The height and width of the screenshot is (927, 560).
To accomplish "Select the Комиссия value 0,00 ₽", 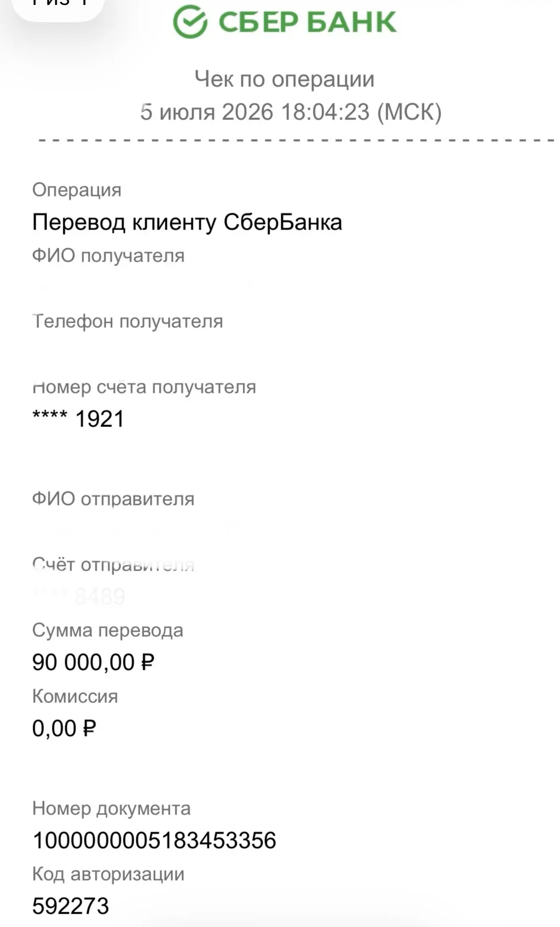I will (64, 729).
